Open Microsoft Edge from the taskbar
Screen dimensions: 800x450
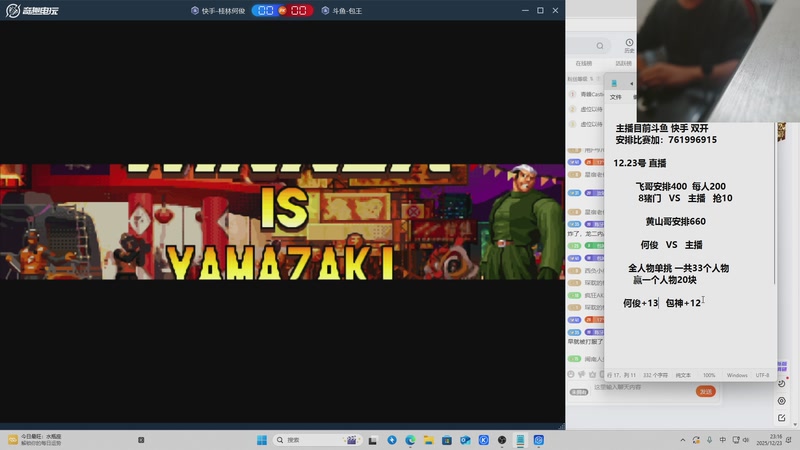tap(410, 440)
